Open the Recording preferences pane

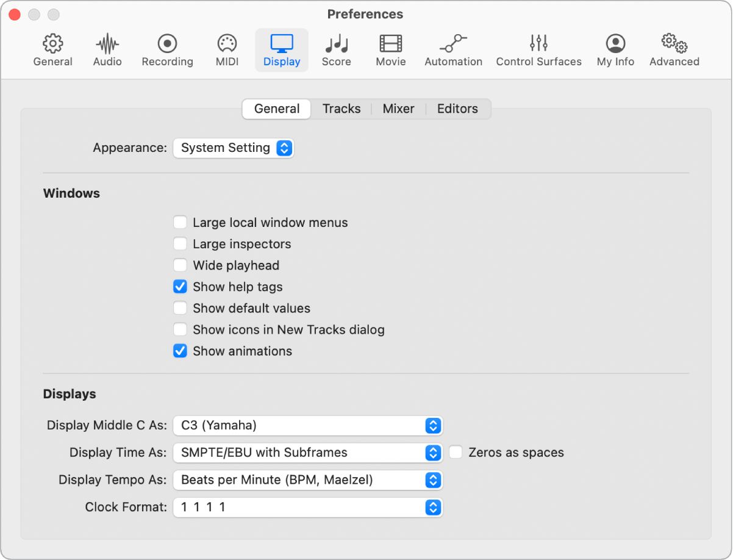point(167,50)
